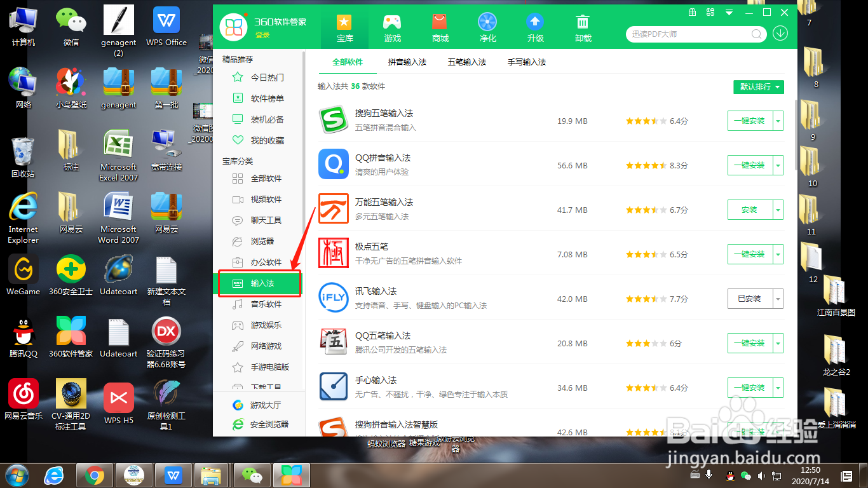The height and width of the screenshot is (488, 868).
Task: Open the 卸载 trash tab
Action: (x=583, y=28)
